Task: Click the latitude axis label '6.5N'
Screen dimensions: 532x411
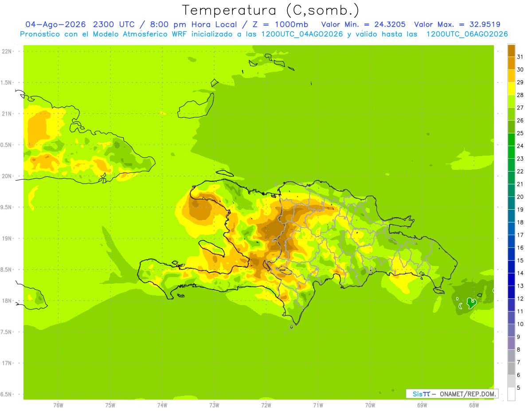Action: 6,394
